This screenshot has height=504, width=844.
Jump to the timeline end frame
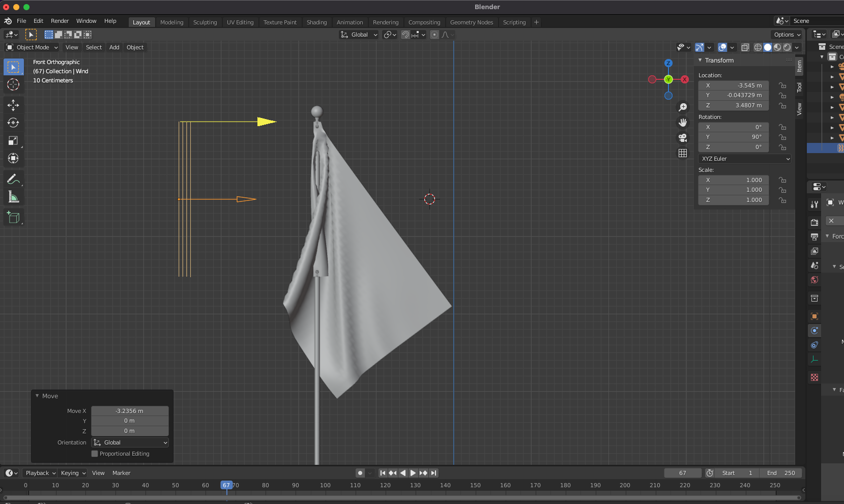433,473
